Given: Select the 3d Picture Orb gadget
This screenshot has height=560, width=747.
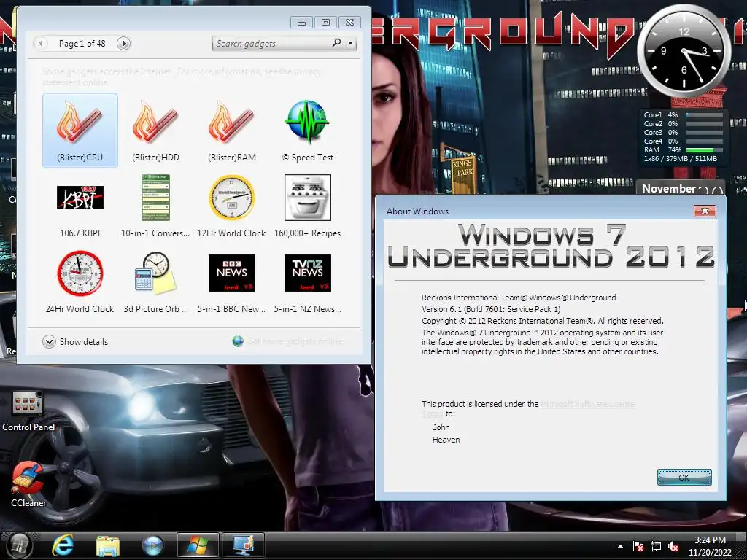Looking at the screenshot, I should 156,282.
